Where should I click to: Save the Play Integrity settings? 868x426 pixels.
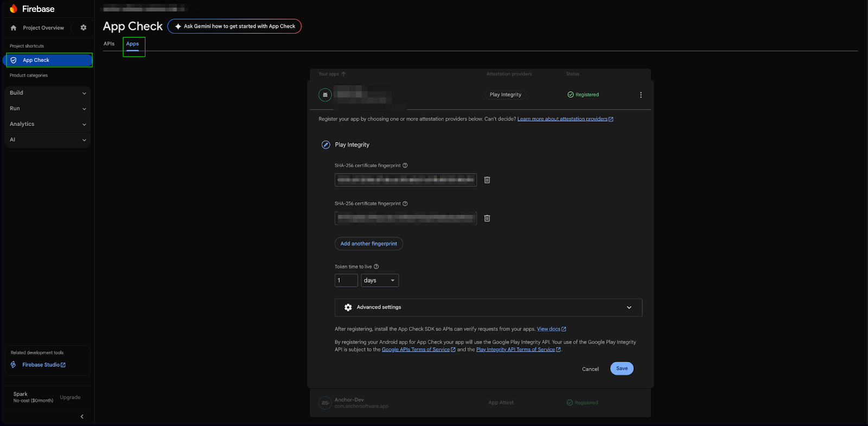[622, 368]
